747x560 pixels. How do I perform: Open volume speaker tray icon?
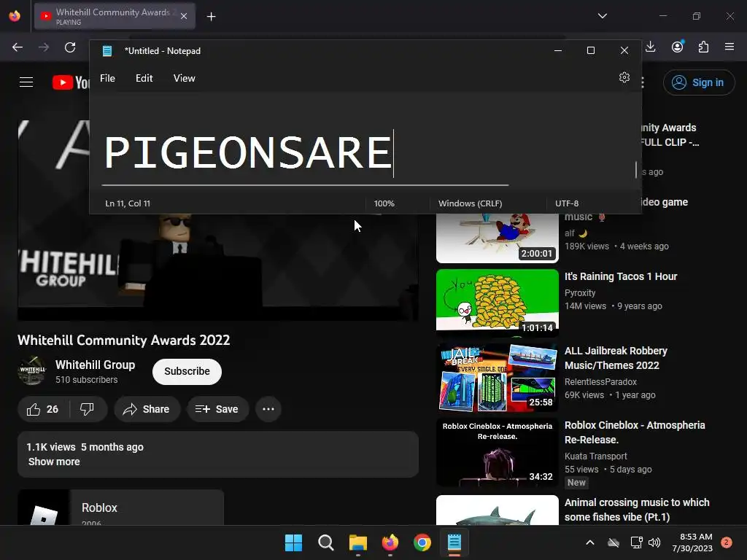coord(654,542)
